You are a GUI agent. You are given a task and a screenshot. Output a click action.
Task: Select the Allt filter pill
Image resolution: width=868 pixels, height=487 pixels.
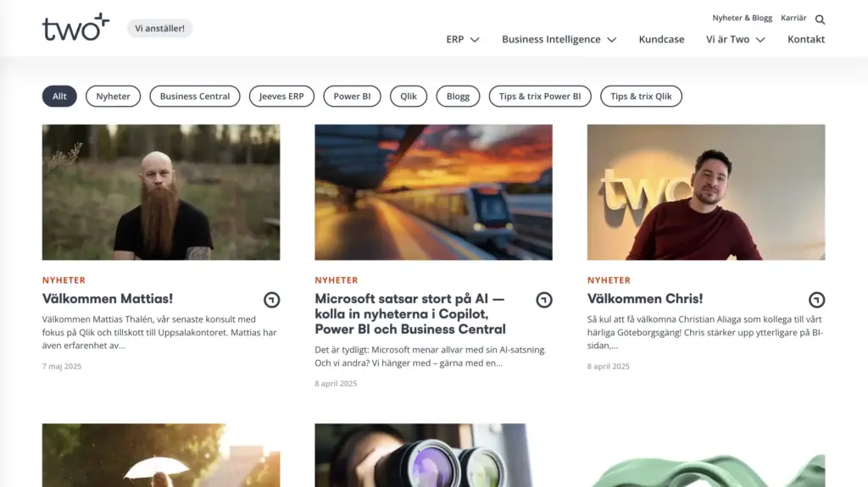[x=59, y=97]
